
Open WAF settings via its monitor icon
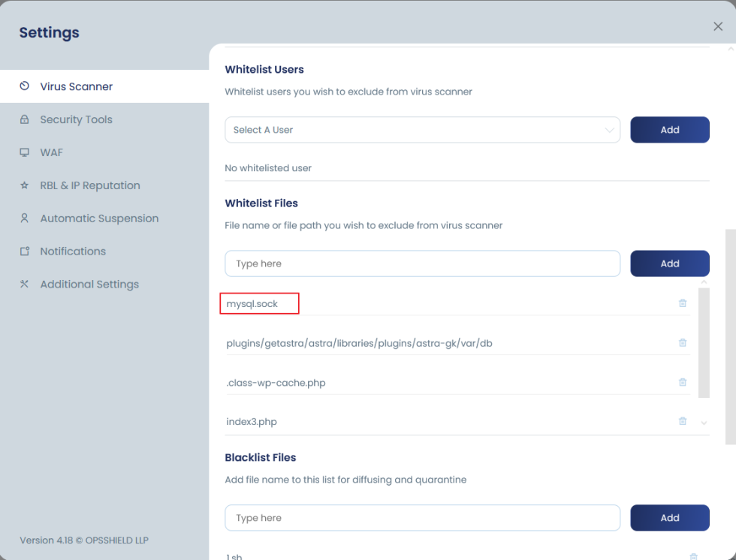[x=26, y=152]
